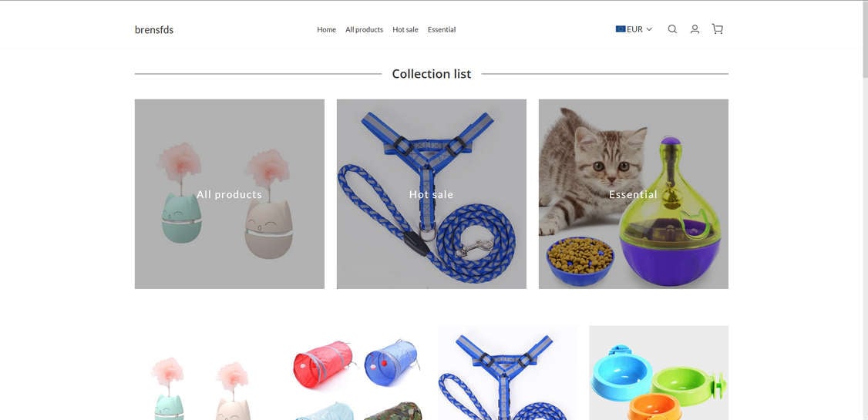Click the brensfds store logo
The height and width of the screenshot is (420, 868).
[154, 30]
